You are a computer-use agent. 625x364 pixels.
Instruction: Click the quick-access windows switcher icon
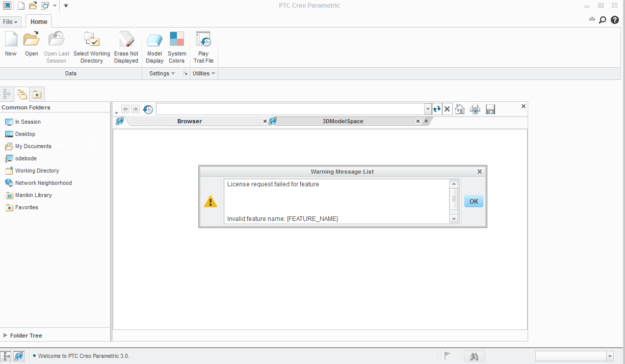[45, 6]
